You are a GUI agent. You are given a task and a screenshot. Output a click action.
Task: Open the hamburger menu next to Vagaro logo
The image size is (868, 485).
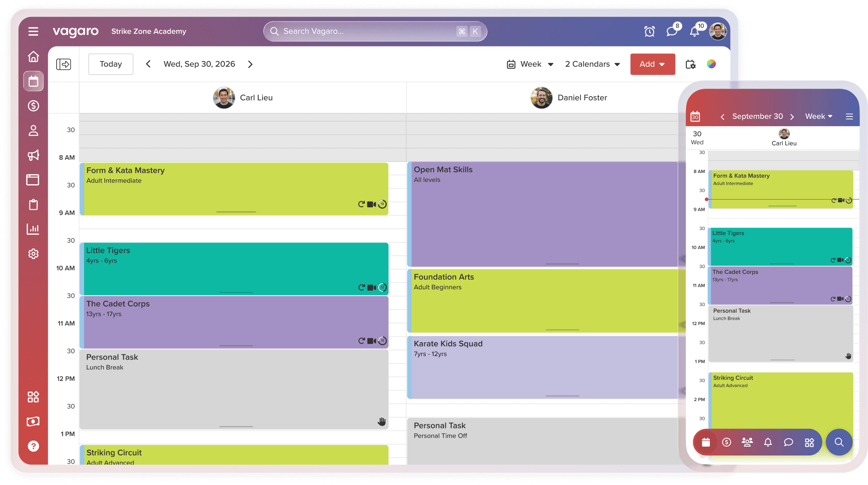(33, 32)
